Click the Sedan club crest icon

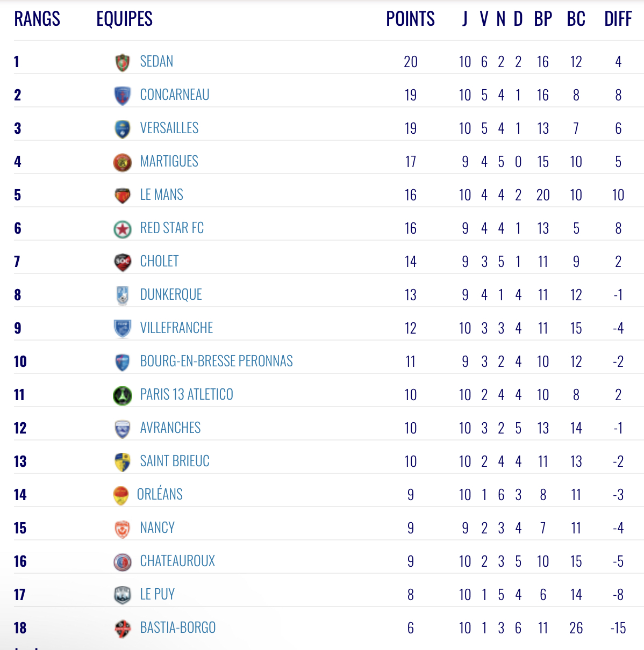click(123, 62)
